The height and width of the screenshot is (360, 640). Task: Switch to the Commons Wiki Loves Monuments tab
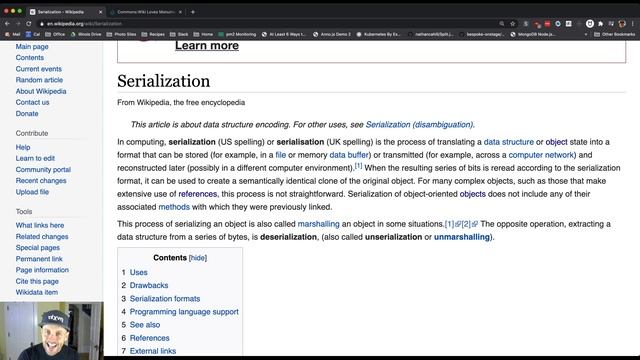[x=145, y=12]
